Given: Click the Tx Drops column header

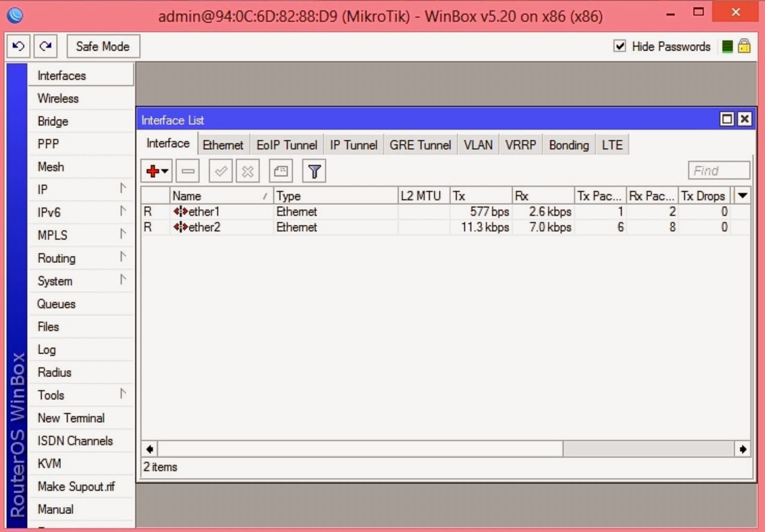Looking at the screenshot, I should (x=704, y=196).
